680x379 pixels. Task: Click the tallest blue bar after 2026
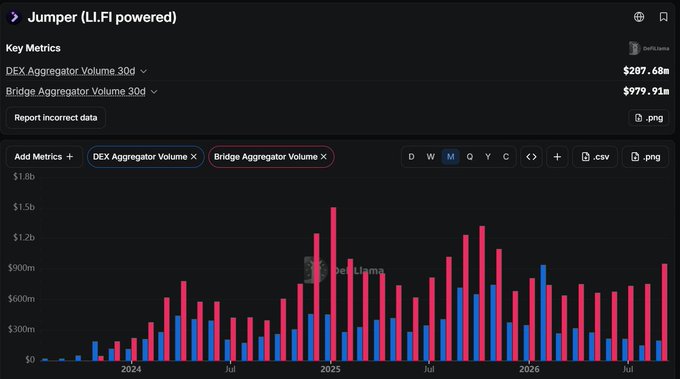543,313
